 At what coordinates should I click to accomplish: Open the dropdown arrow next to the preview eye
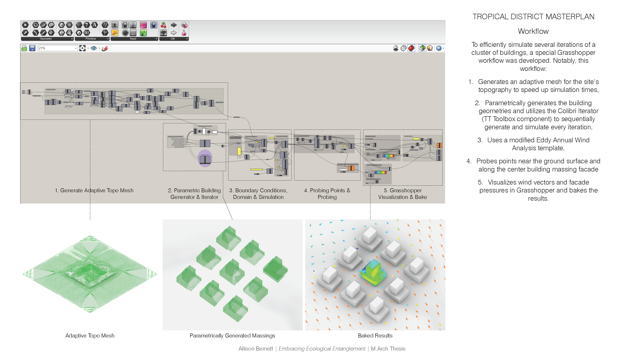tap(99, 48)
